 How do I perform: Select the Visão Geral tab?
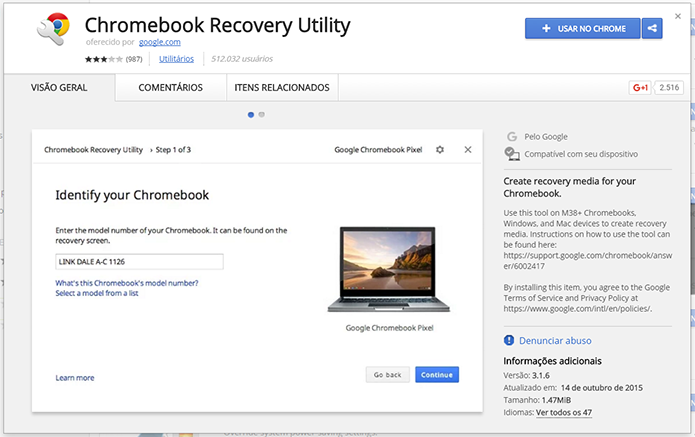point(59,88)
